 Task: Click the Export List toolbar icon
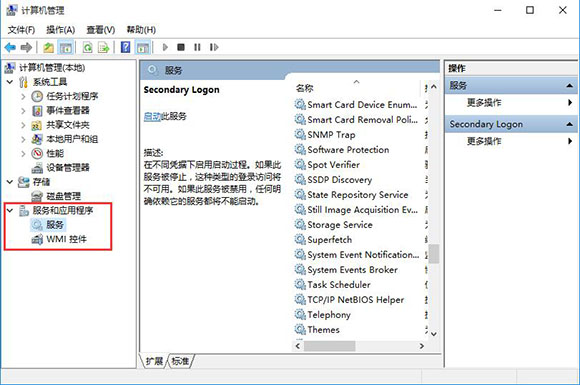point(104,47)
